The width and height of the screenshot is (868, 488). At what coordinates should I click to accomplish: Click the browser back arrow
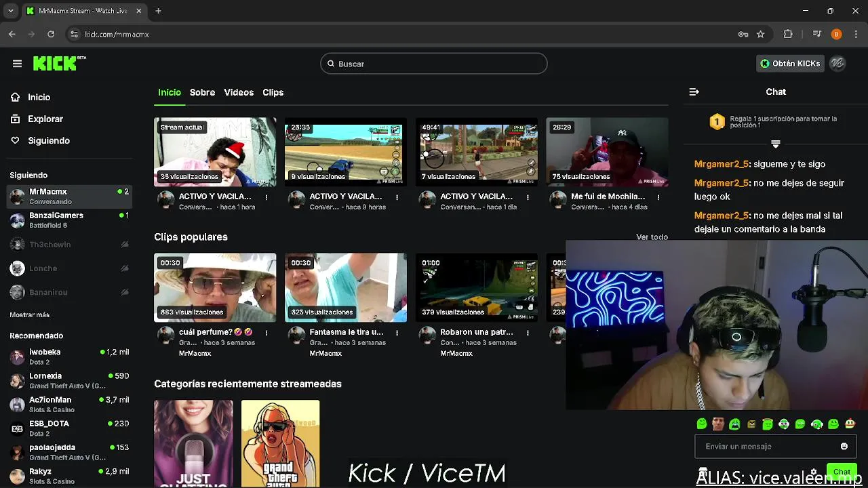(x=12, y=34)
